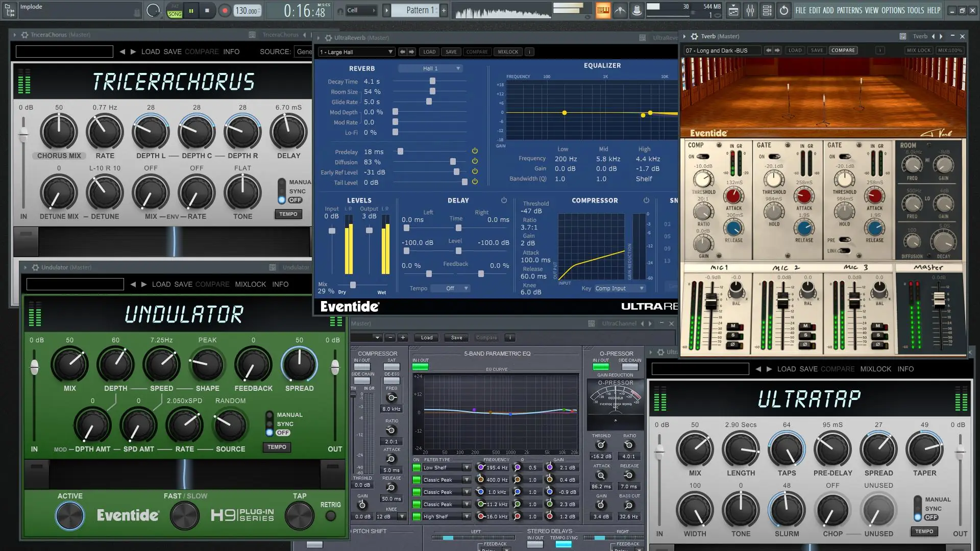Toggle UltraReverb compressor power icon
The image size is (980, 551).
(646, 201)
